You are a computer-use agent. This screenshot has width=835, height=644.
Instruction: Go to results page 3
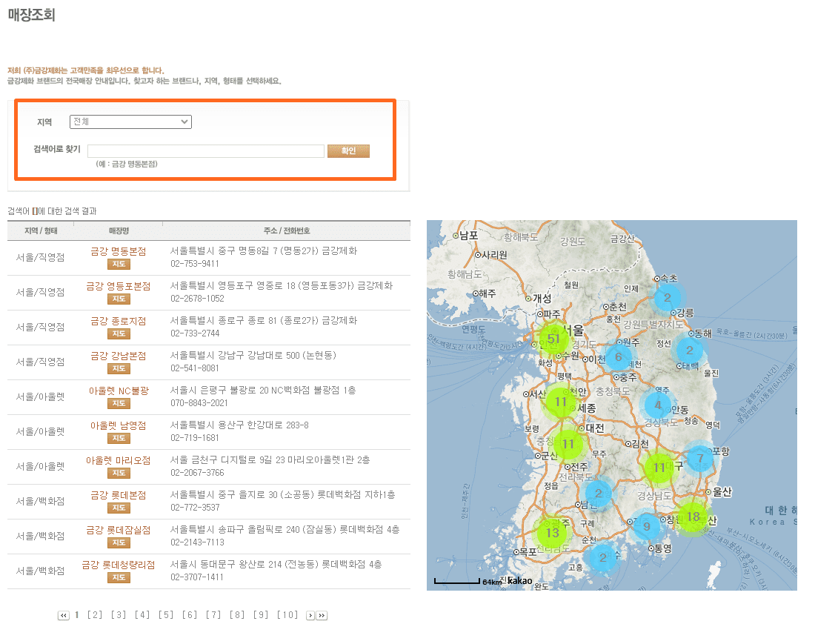(119, 615)
